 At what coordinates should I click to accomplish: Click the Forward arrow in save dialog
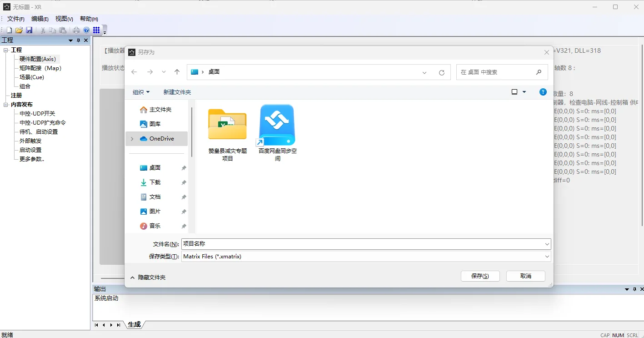pyautogui.click(x=150, y=72)
